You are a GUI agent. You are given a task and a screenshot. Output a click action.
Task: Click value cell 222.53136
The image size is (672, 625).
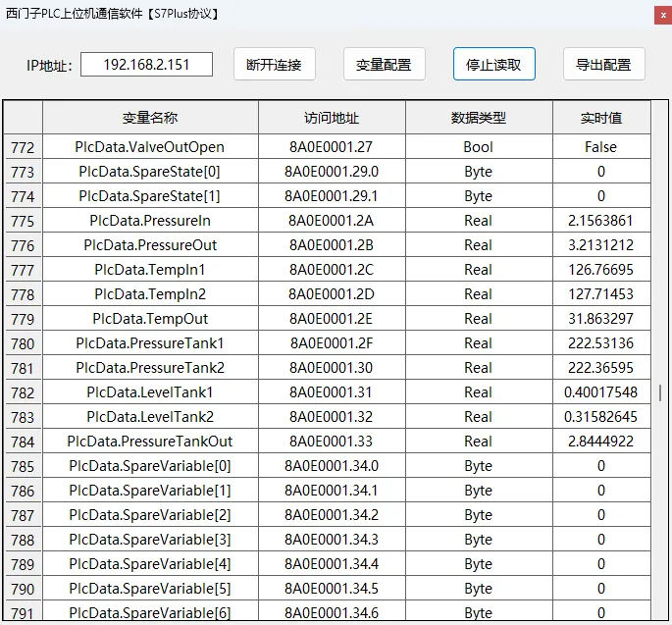[x=601, y=343]
